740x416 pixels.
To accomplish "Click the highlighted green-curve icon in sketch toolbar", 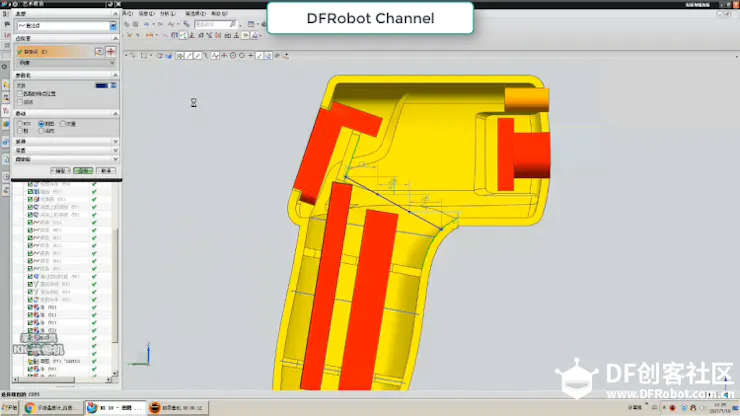I will (183, 35).
